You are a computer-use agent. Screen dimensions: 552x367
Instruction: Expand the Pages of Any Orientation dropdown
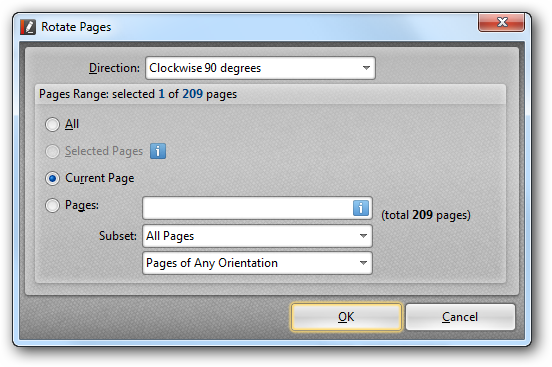pos(257,263)
